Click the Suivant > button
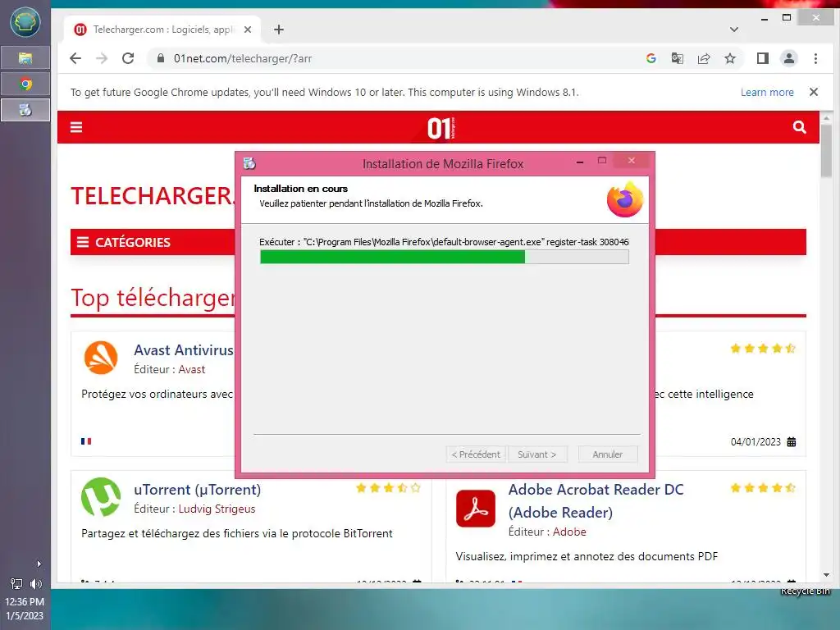The image size is (840, 630). [x=536, y=454]
